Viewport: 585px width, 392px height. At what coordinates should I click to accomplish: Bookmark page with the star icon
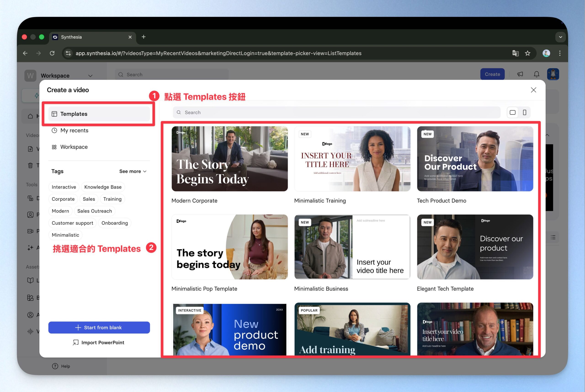pyautogui.click(x=527, y=53)
